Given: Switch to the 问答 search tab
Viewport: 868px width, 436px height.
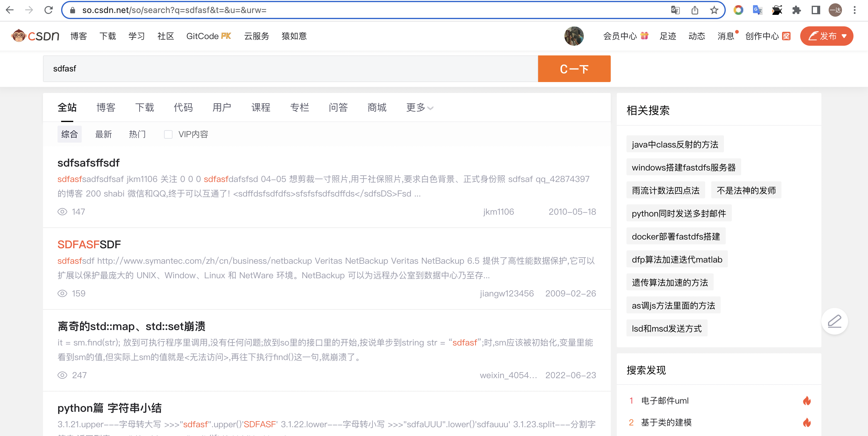Looking at the screenshot, I should click(338, 107).
